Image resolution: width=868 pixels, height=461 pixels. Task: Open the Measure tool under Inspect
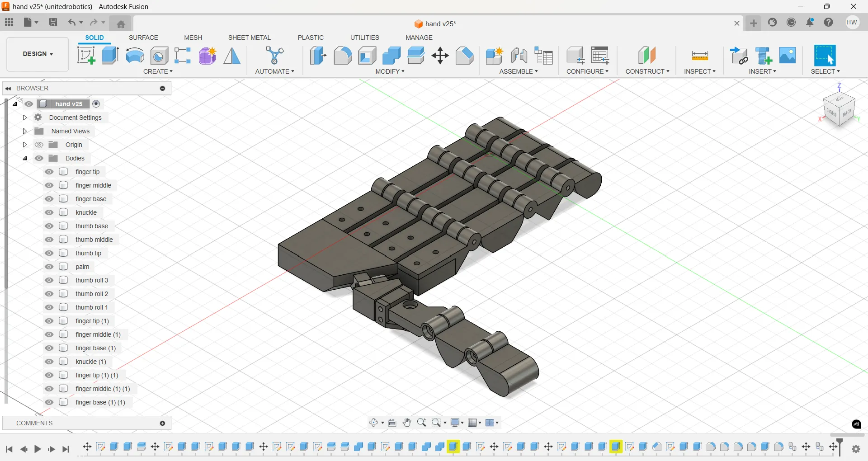(x=699, y=56)
